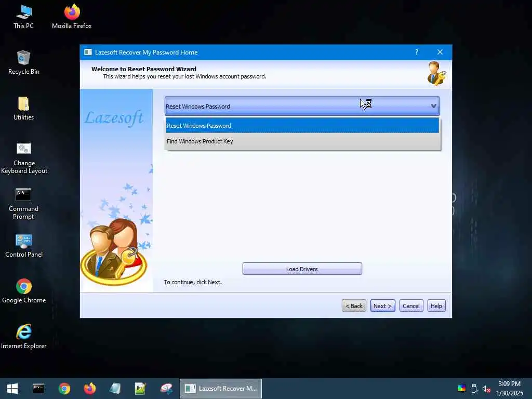Click the blue notebook taskbar icon
Screen dimensions: 532x399
pos(115,389)
